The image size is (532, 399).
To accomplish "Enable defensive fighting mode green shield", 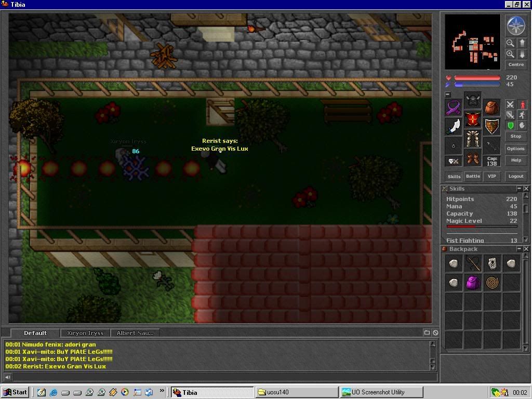I will coord(510,126).
